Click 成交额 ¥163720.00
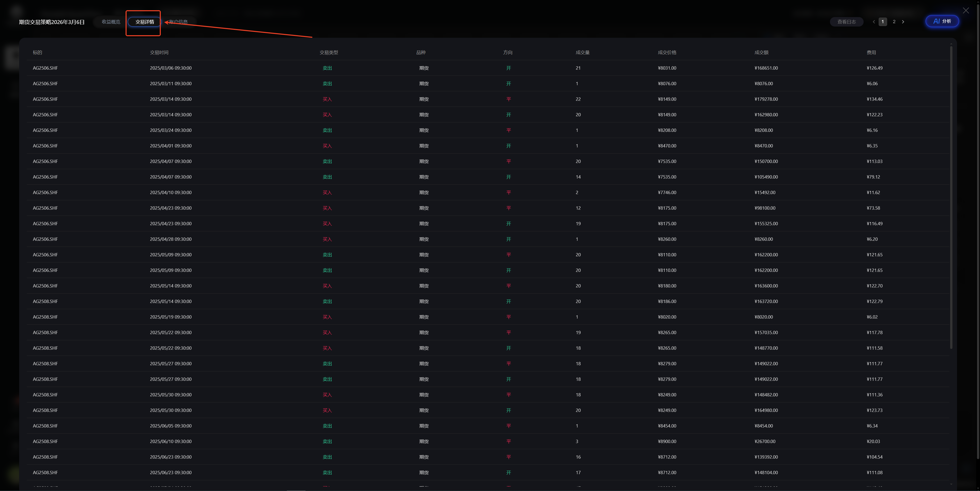 click(766, 301)
